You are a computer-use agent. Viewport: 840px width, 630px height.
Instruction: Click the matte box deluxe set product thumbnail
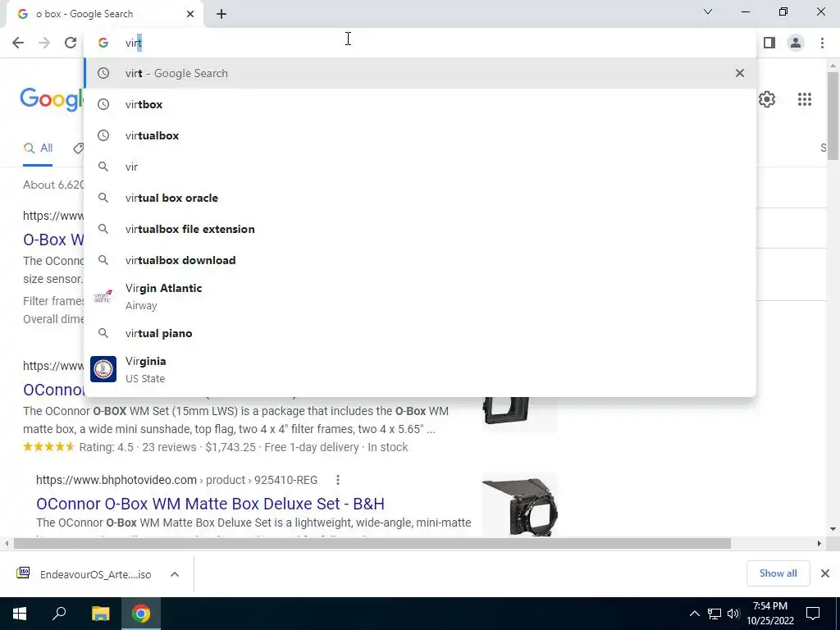point(519,504)
